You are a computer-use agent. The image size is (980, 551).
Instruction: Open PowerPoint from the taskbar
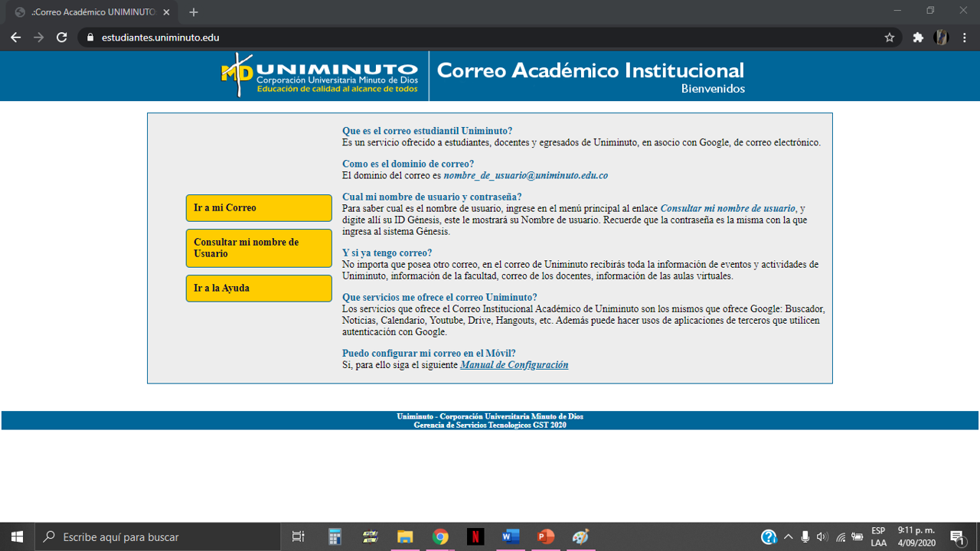[546, 536]
